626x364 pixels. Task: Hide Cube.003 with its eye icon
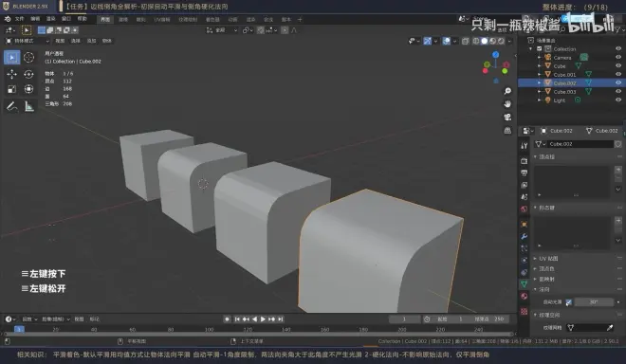tap(618, 91)
